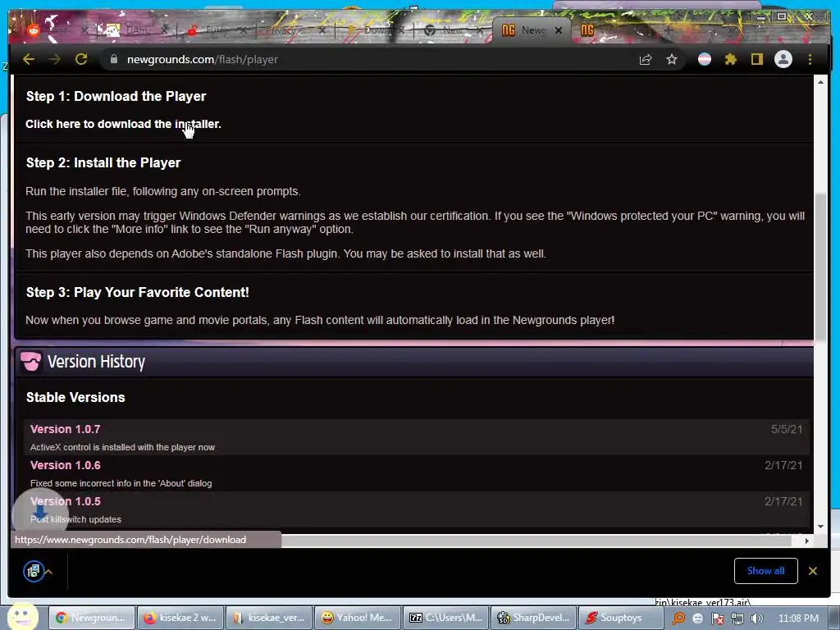Click the downloaded installer file icon
The image size is (840, 630).
click(34, 571)
